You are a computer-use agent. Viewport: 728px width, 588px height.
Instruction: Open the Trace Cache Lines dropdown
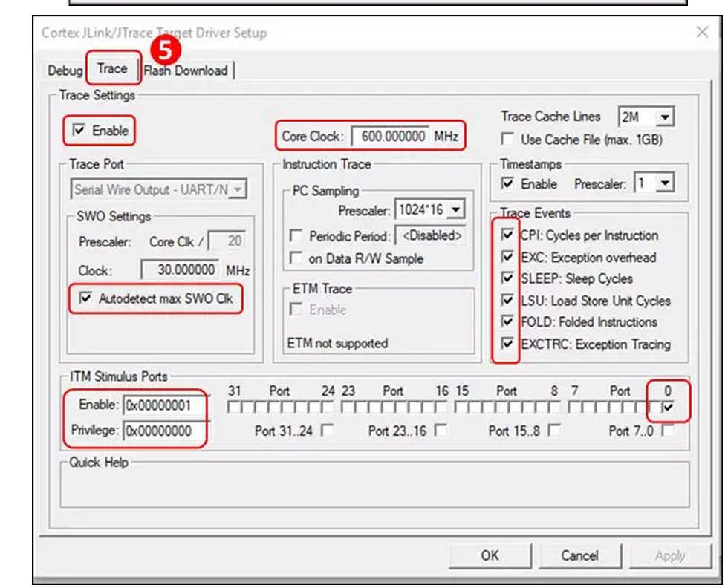[x=666, y=117]
